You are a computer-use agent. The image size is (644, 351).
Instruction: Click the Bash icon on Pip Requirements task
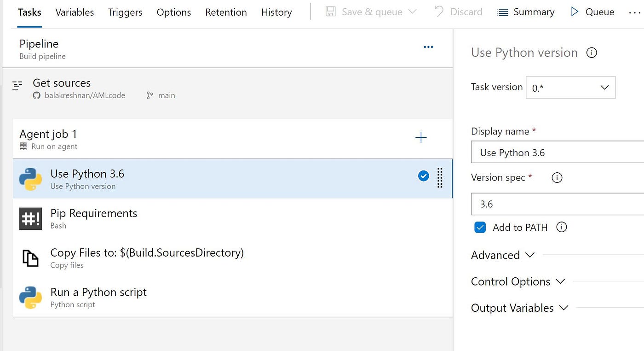(30, 218)
